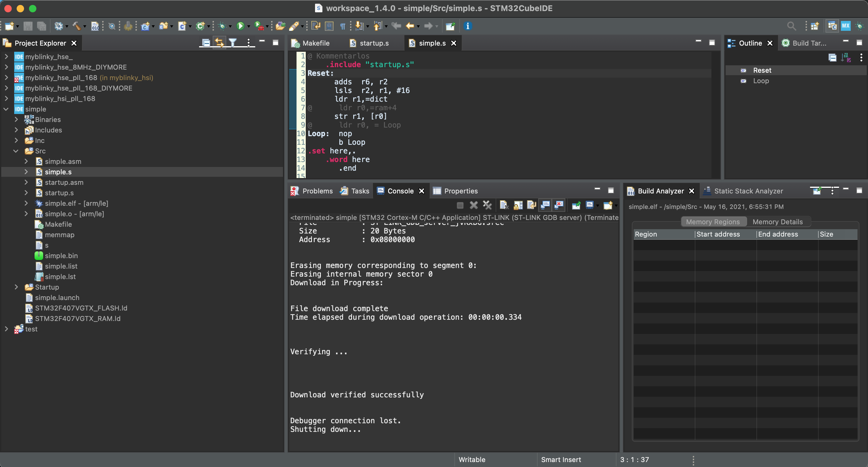Click the Save All icon in toolbar
Screen dimensions: 868x467
point(41,26)
